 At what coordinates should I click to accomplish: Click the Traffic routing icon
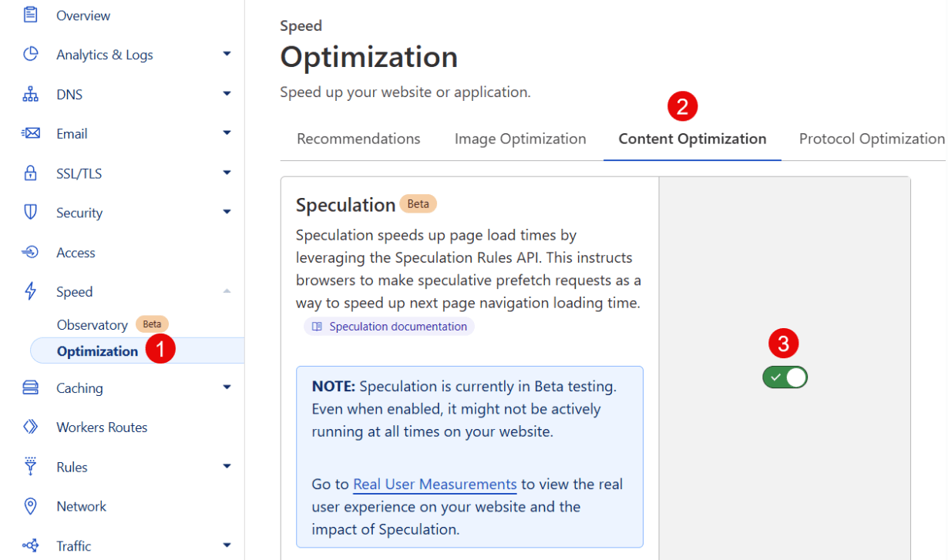point(31,545)
